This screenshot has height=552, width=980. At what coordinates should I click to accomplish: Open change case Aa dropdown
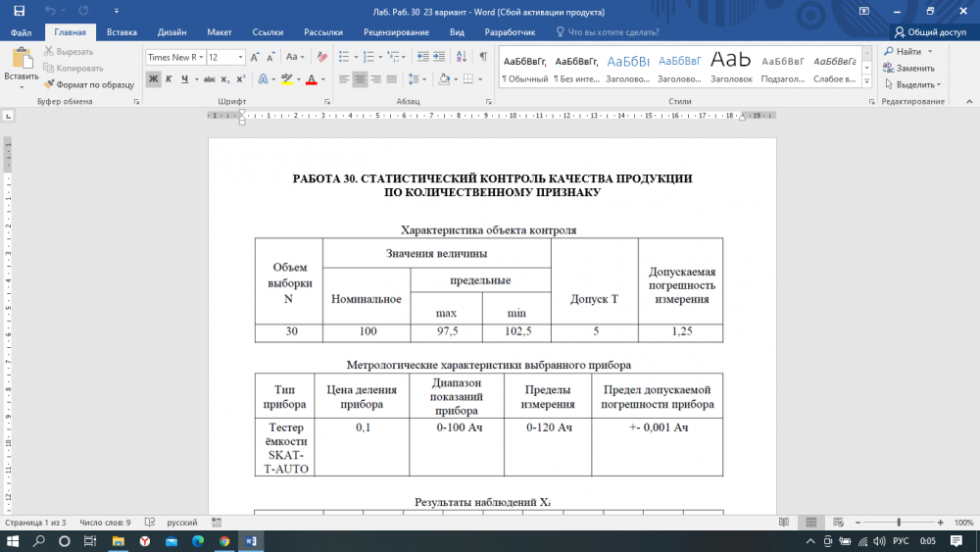click(x=294, y=57)
